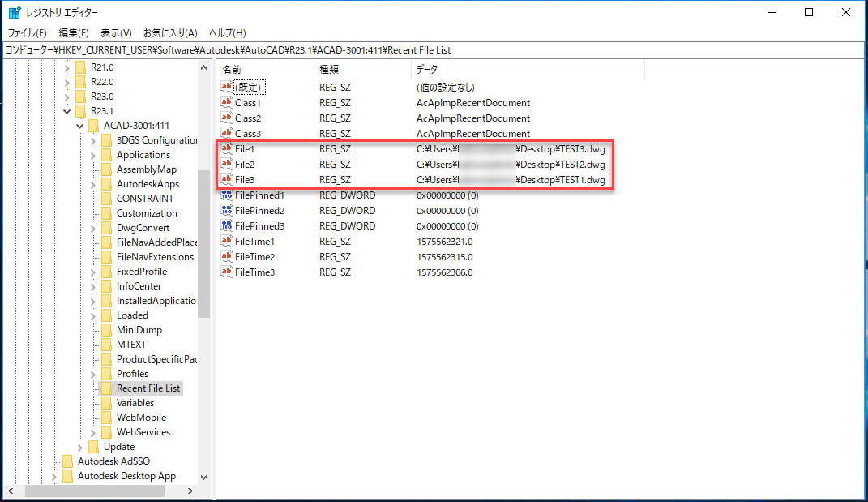Image resolution: width=868 pixels, height=502 pixels.
Task: Click the icon of the (既定) default value
Action: [226, 87]
